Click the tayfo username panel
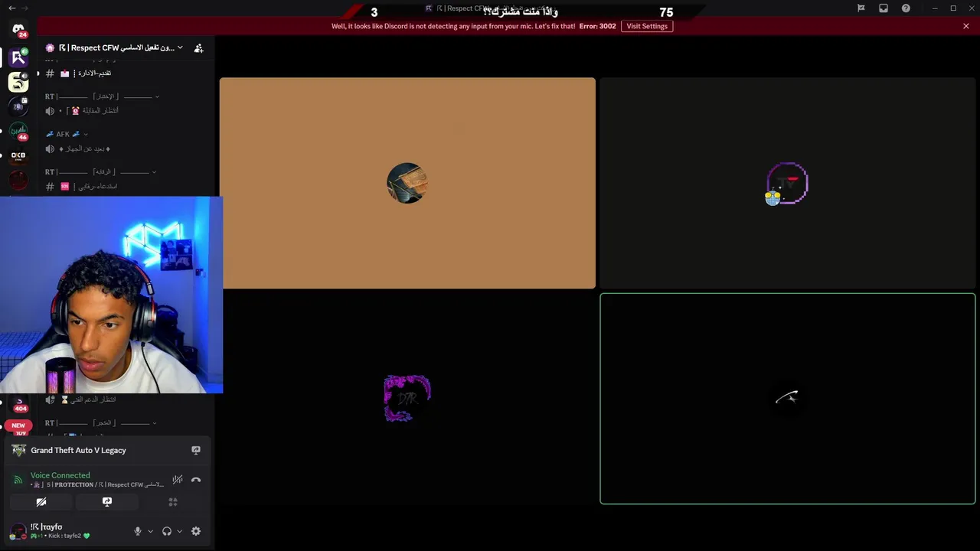The width and height of the screenshot is (980, 551). click(60, 531)
